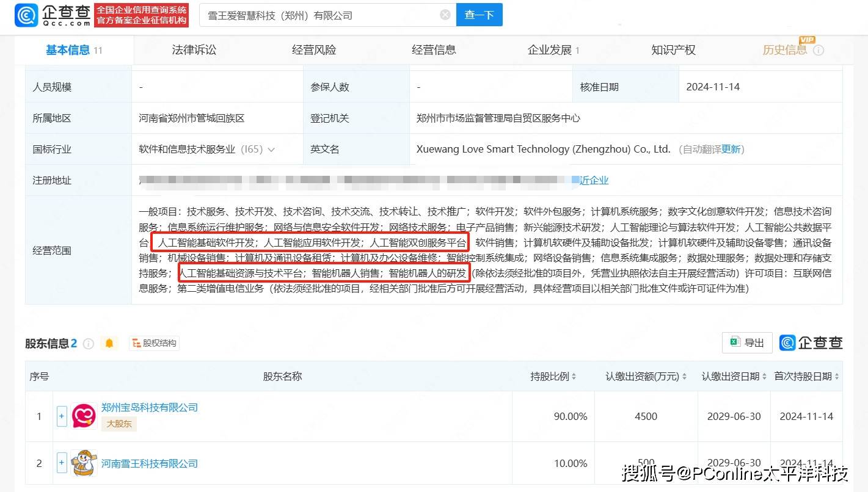
Task: Open the 国标行业 industry dropdown arrow
Action: pos(271,150)
